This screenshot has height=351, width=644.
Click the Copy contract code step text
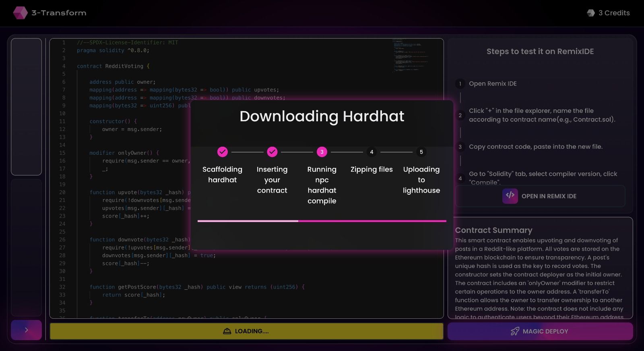point(536,147)
